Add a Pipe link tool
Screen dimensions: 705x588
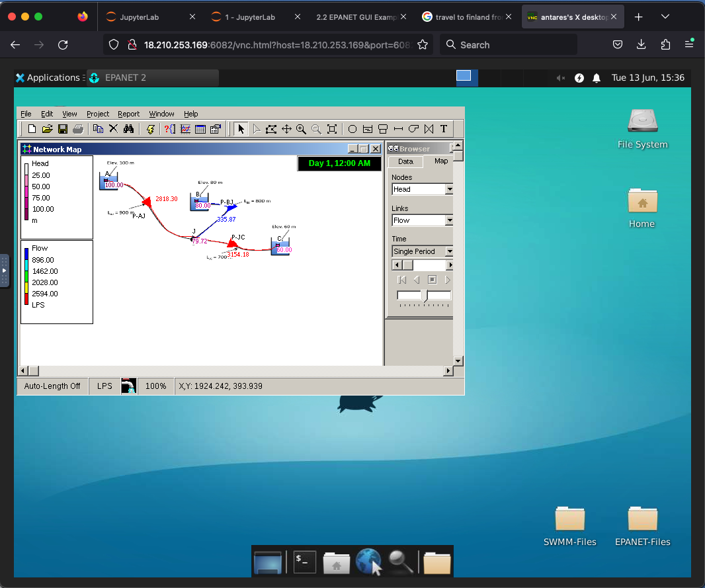(398, 129)
